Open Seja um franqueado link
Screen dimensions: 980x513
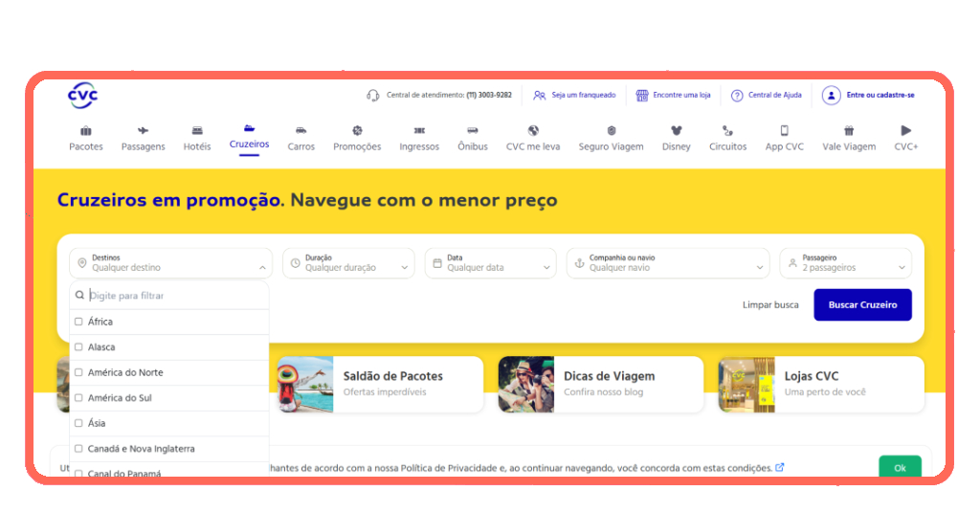click(x=574, y=96)
